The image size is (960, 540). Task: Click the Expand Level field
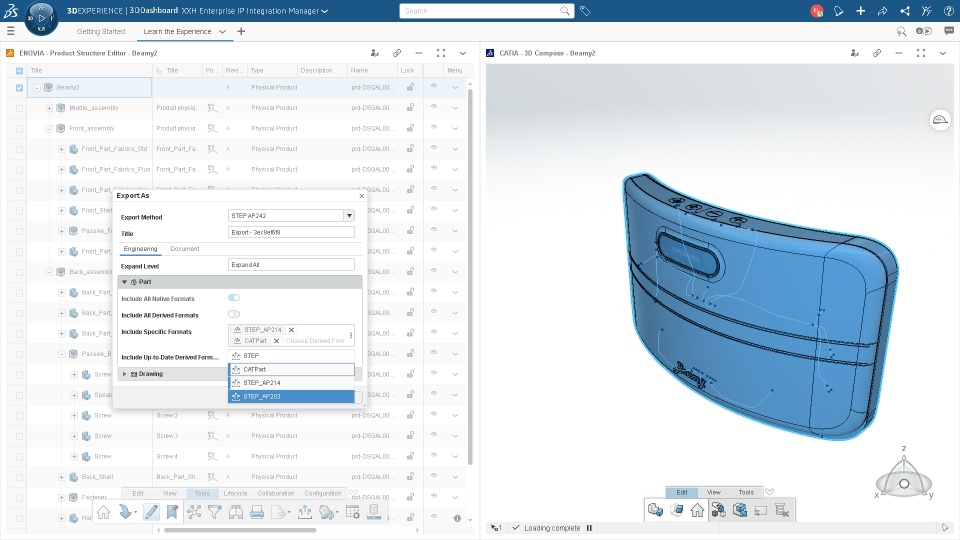tap(291, 264)
